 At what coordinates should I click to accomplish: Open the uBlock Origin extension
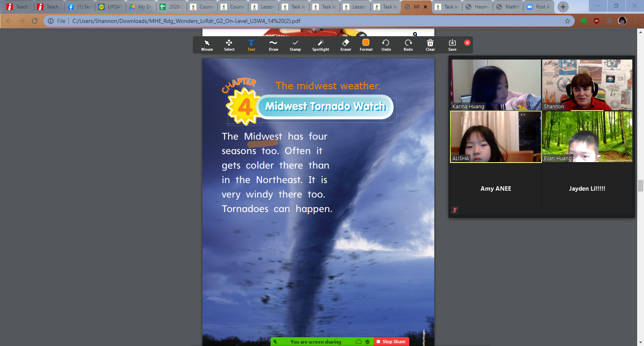click(597, 21)
